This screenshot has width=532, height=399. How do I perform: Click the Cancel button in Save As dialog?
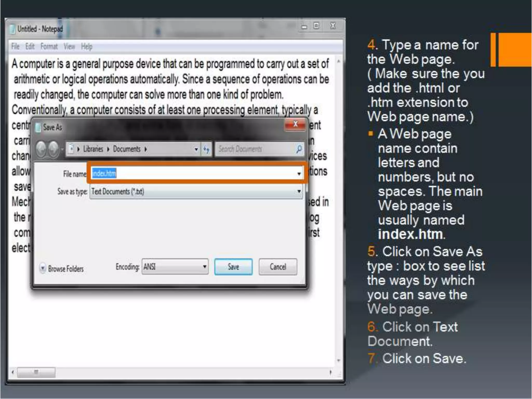pyautogui.click(x=278, y=267)
